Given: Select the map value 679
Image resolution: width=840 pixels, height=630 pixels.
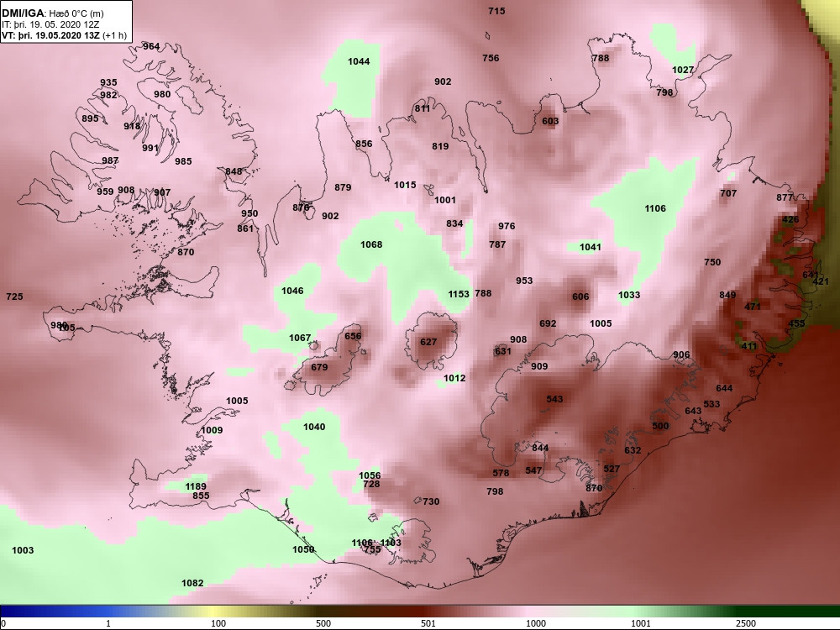Looking at the screenshot, I should 319,367.
